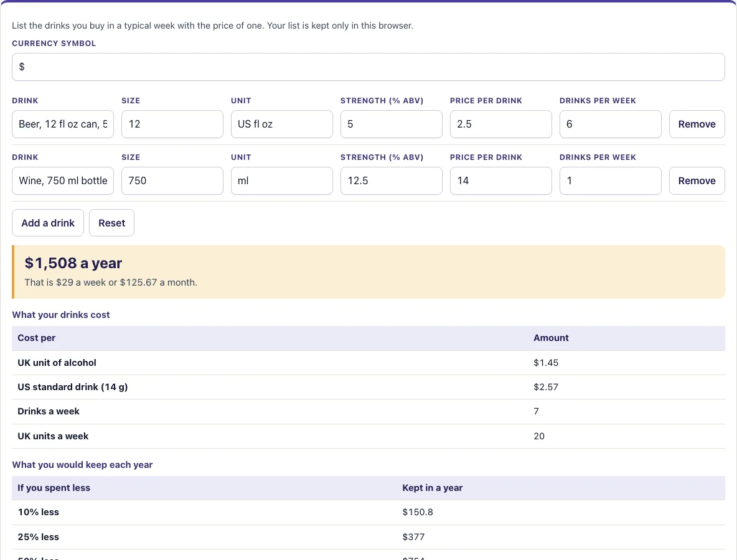Edit beer drinks per week field showing 6
Image resolution: width=737 pixels, height=560 pixels.
610,124
